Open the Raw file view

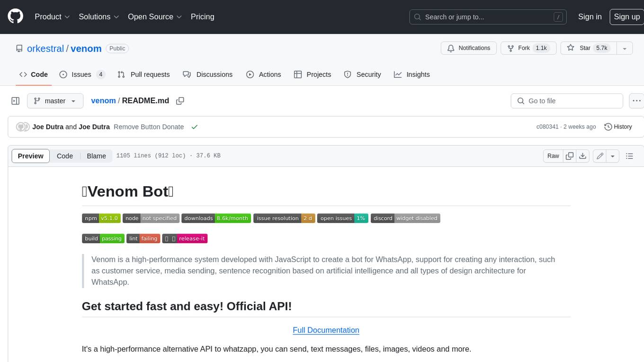click(553, 156)
